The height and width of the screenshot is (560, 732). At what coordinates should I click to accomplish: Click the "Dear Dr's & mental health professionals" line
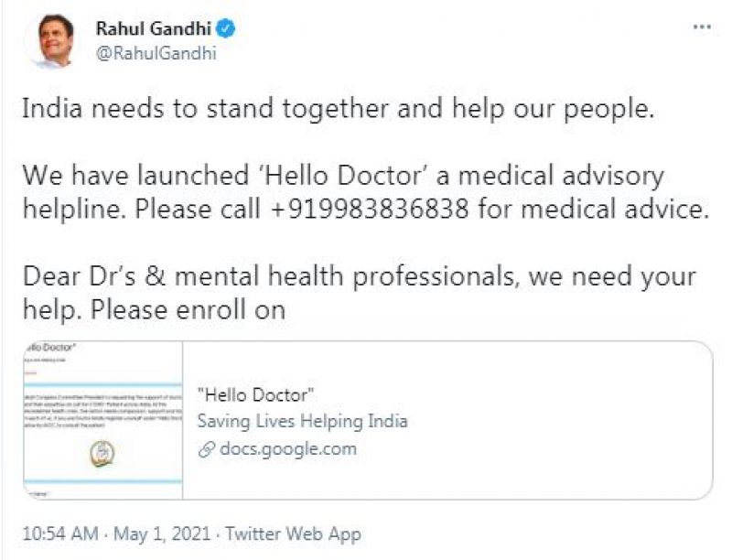tap(359, 275)
